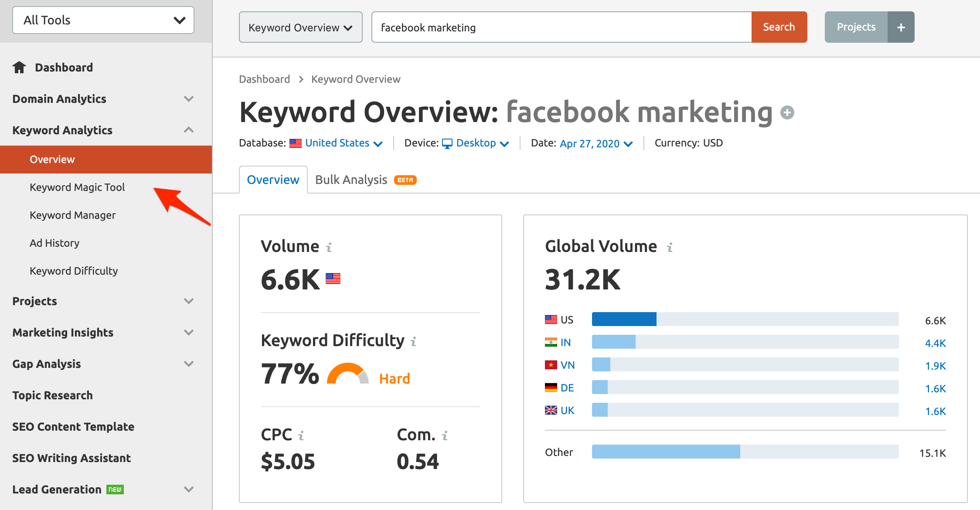Open the Keyword Overview dropdown selector

[x=300, y=27]
